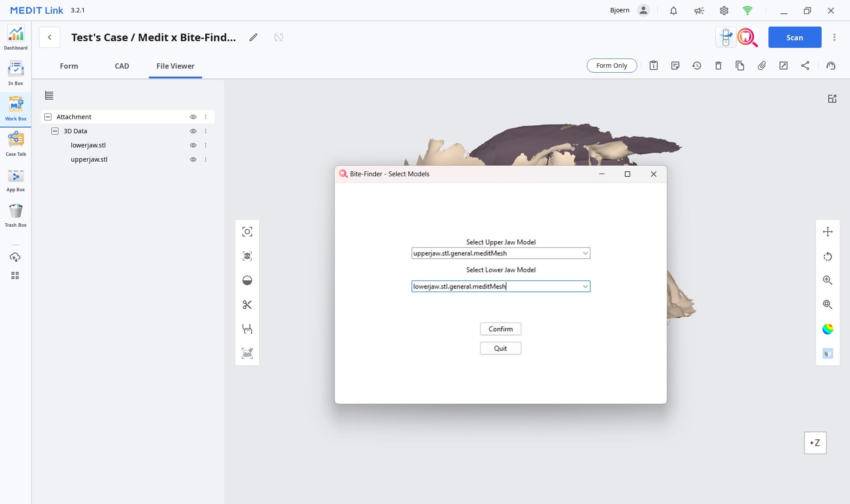Open In Box in sidebar
Screen dimensions: 850x504
coord(16,74)
